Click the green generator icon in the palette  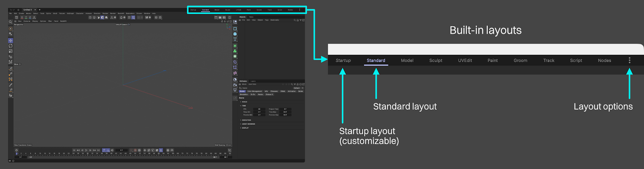(235, 45)
